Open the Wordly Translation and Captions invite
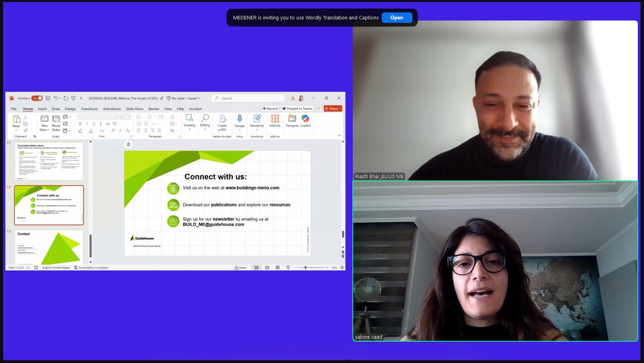644x363 pixels. coord(397,18)
